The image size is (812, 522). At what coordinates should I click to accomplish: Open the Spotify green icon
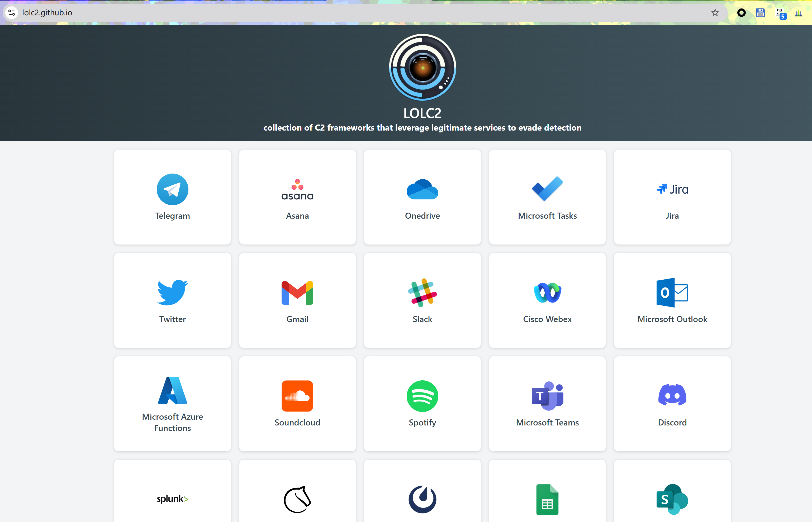(x=422, y=396)
